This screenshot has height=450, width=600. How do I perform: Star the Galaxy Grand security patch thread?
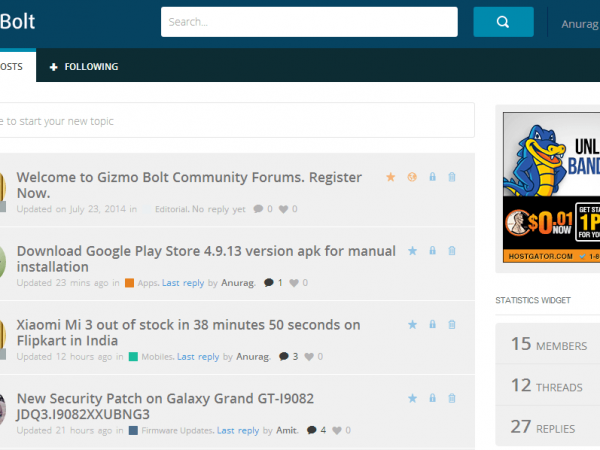[412, 398]
